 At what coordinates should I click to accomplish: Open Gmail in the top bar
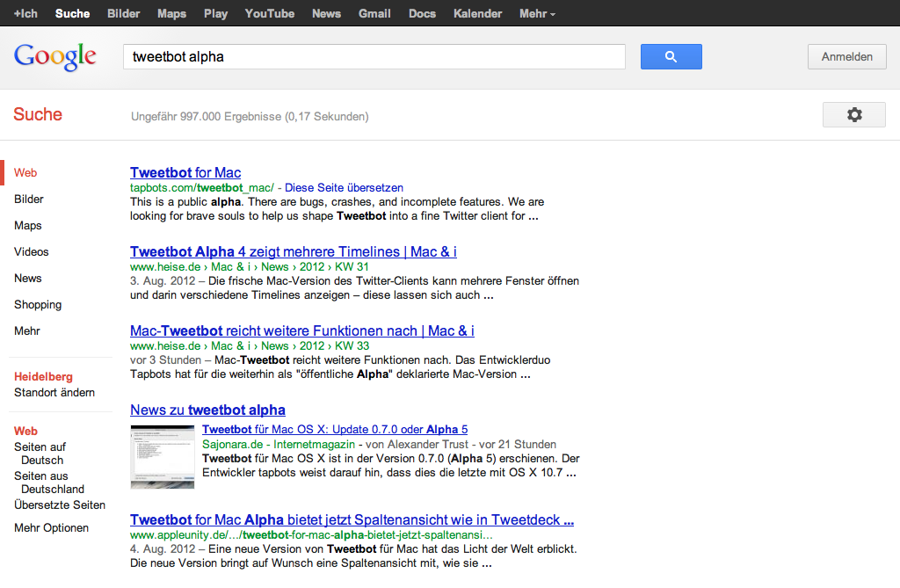coord(374,13)
